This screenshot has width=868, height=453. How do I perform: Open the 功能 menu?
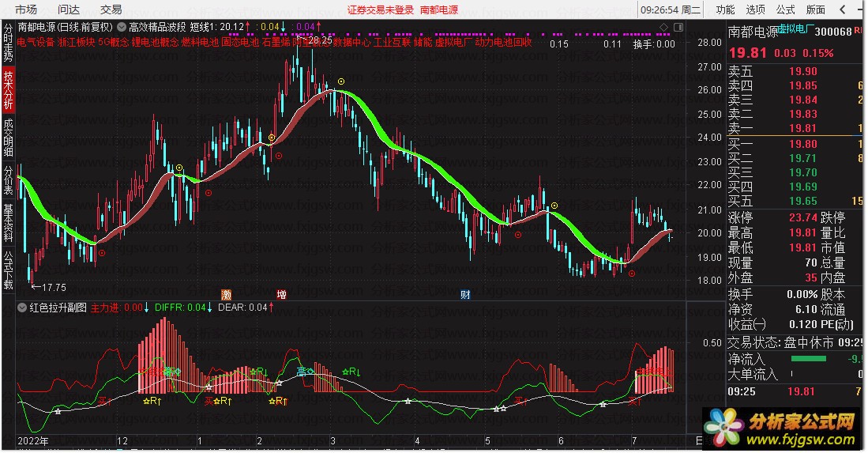tap(724, 9)
